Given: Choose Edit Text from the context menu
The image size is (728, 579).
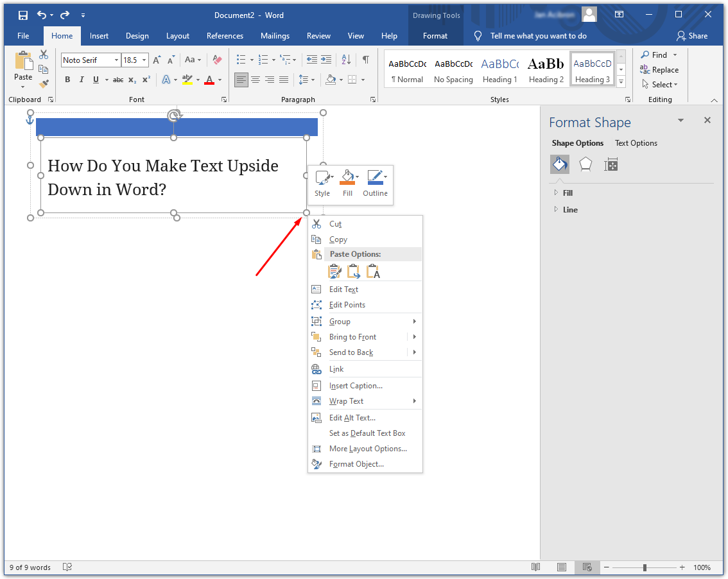Looking at the screenshot, I should tap(343, 289).
